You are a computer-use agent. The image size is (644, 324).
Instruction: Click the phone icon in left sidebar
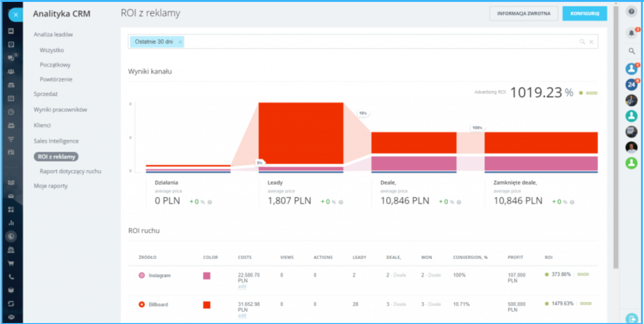tap(11, 277)
